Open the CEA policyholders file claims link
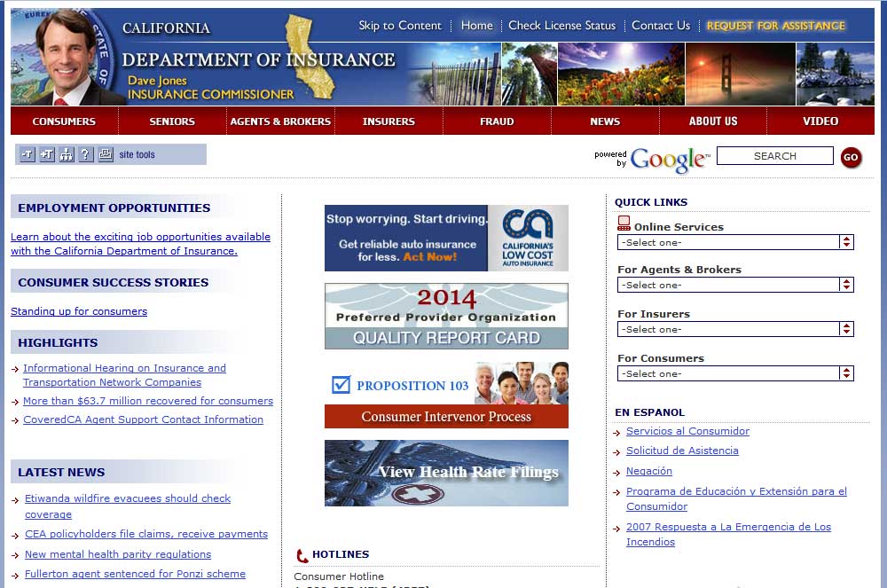This screenshot has height=588, width=887. (146, 534)
